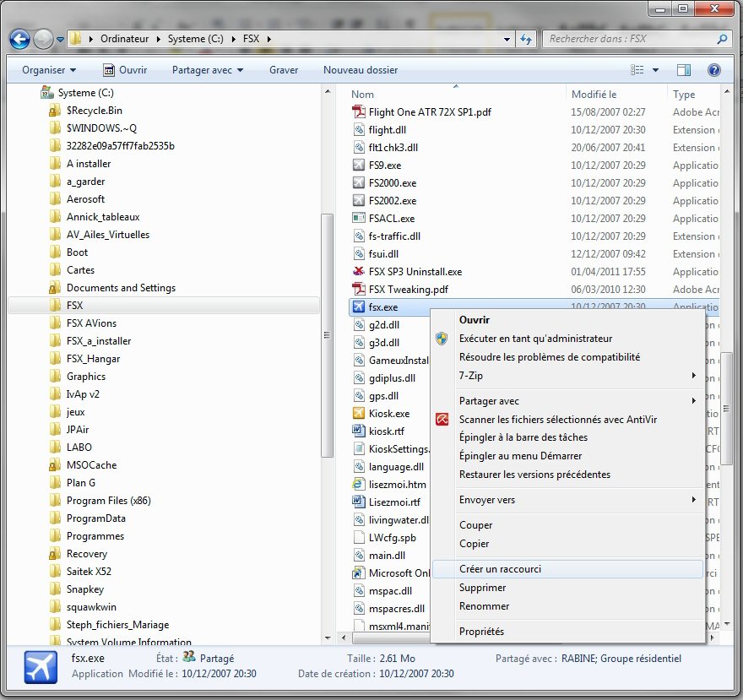Click Restaurer les versions précédentes
Screen dimensions: 743x700
coord(568,475)
